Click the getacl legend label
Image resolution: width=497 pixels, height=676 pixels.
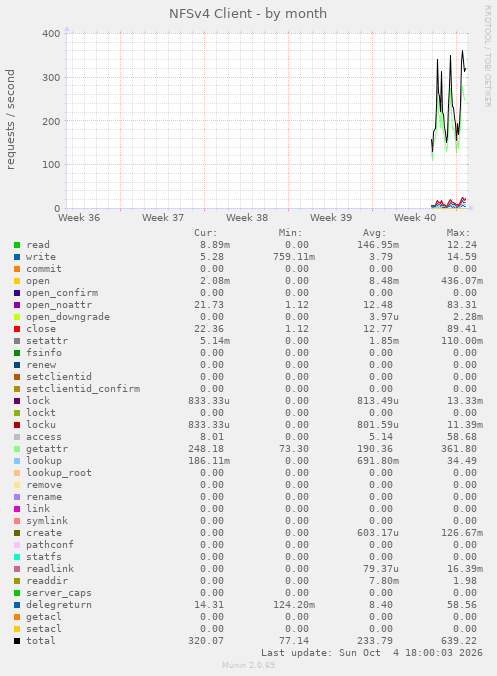tap(44, 617)
